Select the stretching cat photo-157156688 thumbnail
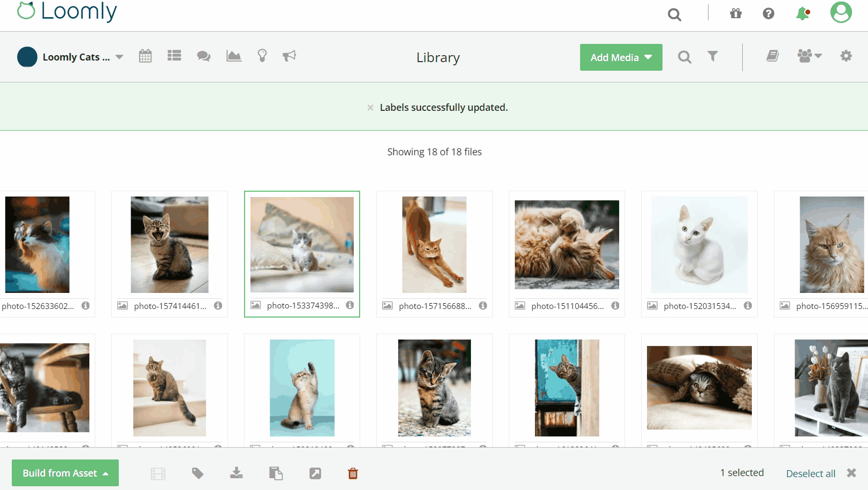Screen dimensions: 868x490 point(434,245)
